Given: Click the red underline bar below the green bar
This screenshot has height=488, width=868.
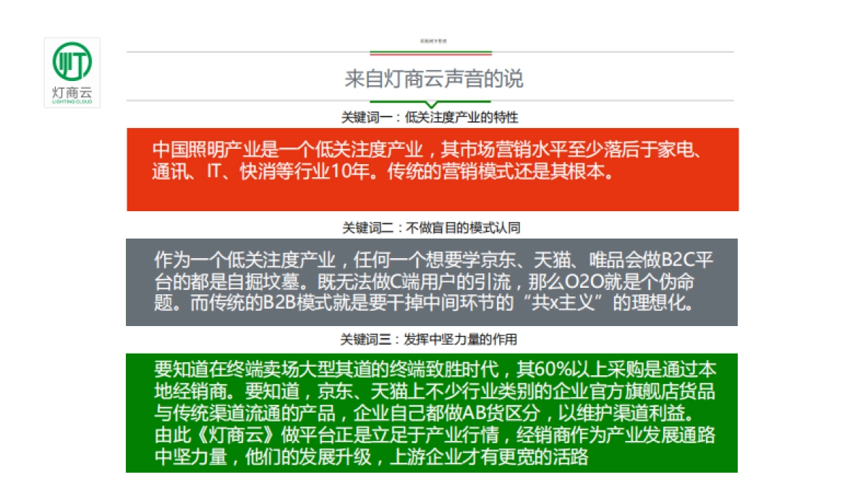Looking at the screenshot, I should (431, 56).
